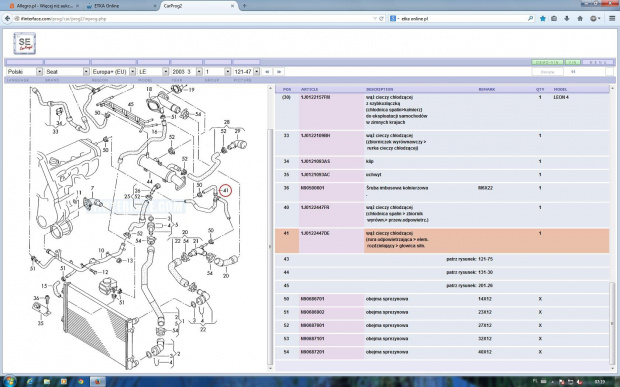The height and width of the screenshot is (387, 620).
Task: Click the Donate button
Action: click(x=547, y=72)
